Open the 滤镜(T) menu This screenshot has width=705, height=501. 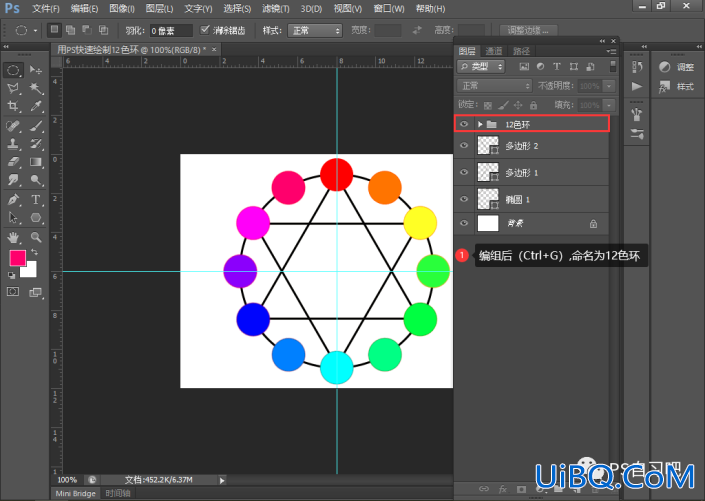click(x=276, y=9)
